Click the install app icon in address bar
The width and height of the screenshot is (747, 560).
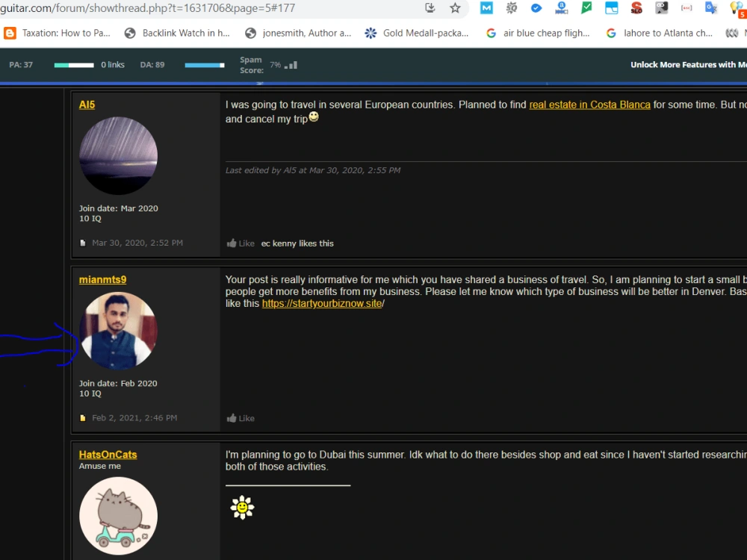point(430,7)
